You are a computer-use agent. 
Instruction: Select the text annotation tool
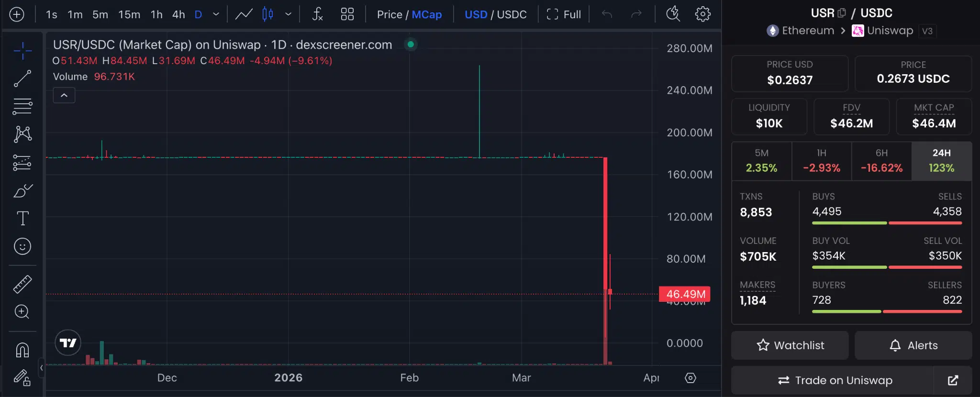pyautogui.click(x=22, y=218)
